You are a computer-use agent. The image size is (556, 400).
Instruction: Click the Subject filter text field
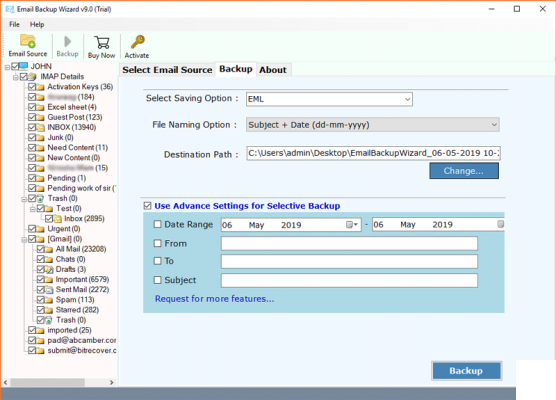coord(349,280)
